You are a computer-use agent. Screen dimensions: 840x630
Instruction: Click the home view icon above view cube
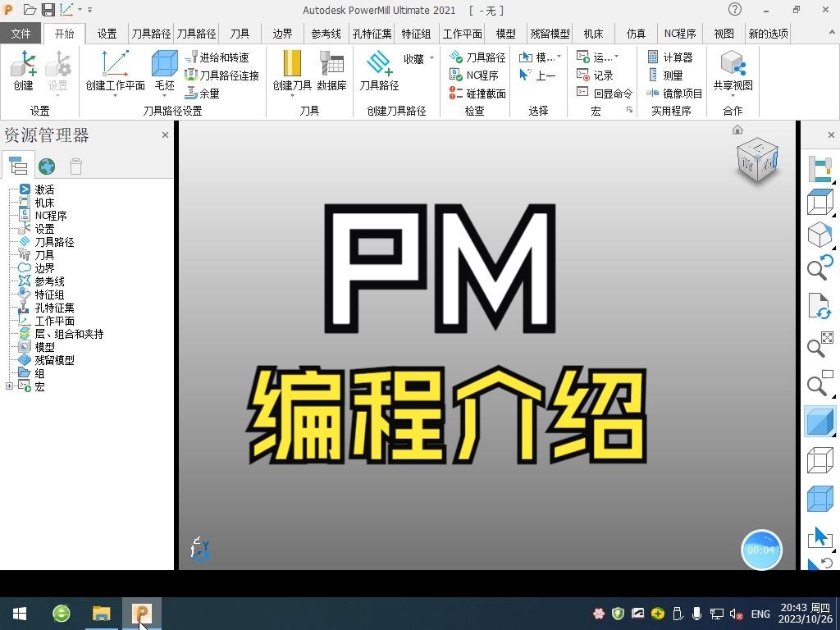coord(737,130)
